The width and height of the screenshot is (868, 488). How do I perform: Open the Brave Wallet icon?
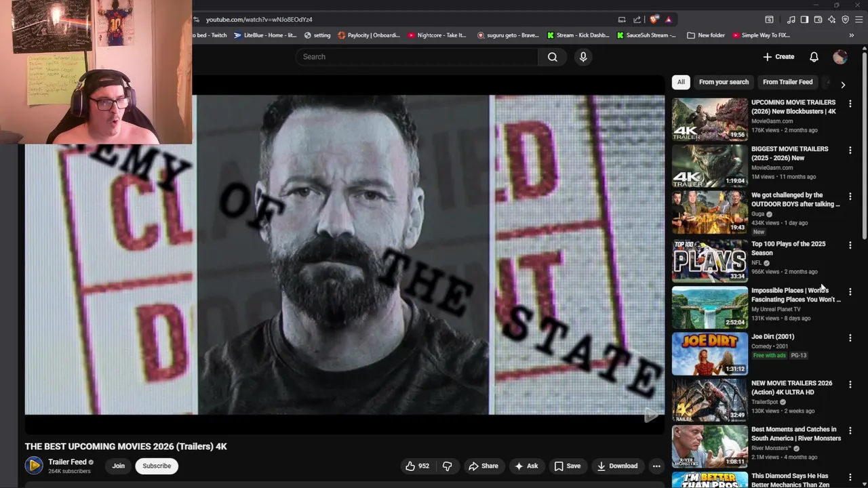pos(818,20)
